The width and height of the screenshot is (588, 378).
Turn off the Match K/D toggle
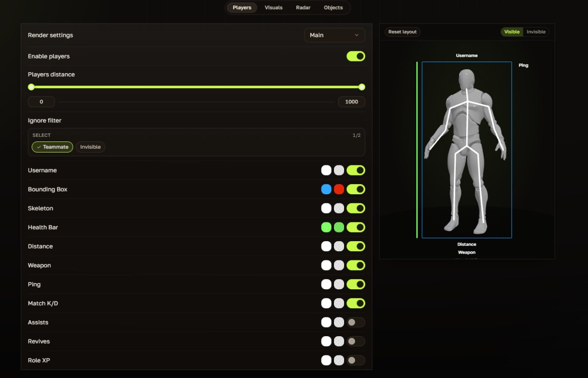(356, 304)
